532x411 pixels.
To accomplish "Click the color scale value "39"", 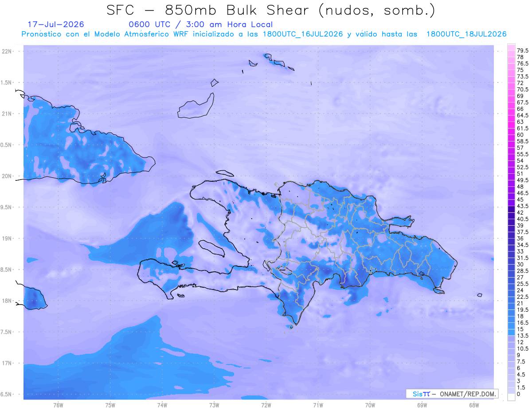I will (520, 225).
